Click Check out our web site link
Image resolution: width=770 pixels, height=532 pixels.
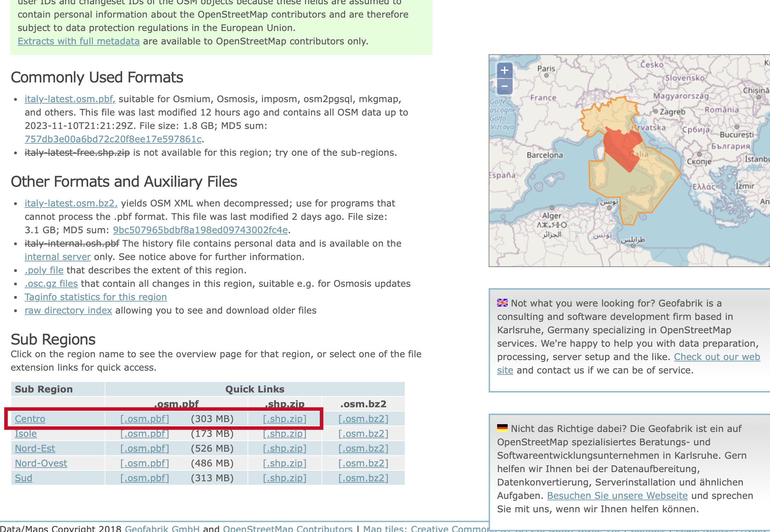717,357
